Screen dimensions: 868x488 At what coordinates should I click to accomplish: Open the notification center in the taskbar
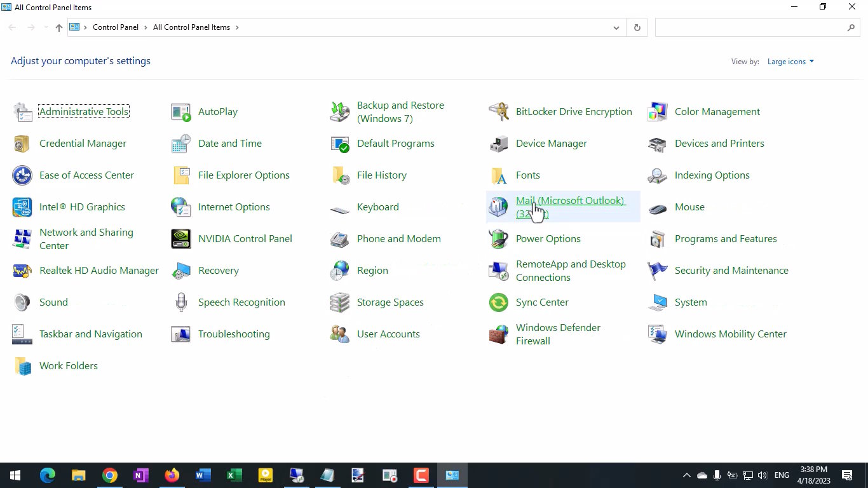(846, 475)
